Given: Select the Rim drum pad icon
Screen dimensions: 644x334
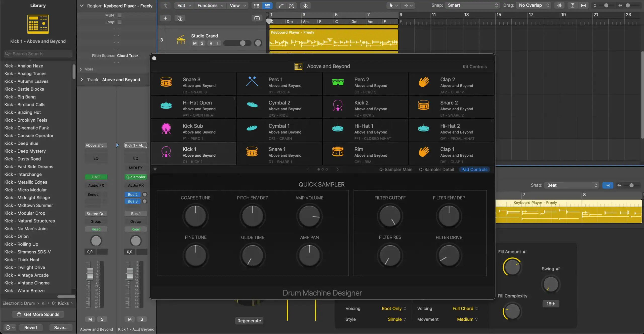Looking at the screenshot, I should coord(338,151).
